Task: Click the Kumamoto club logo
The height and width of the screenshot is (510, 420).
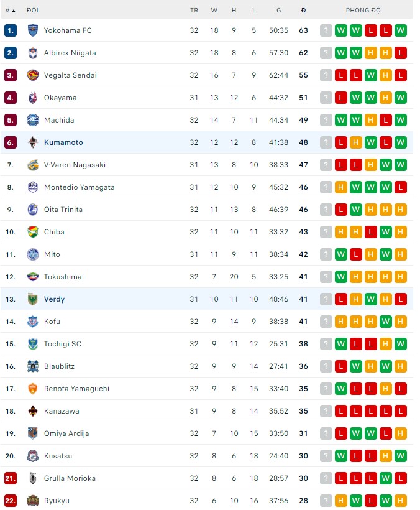Action: (x=32, y=142)
